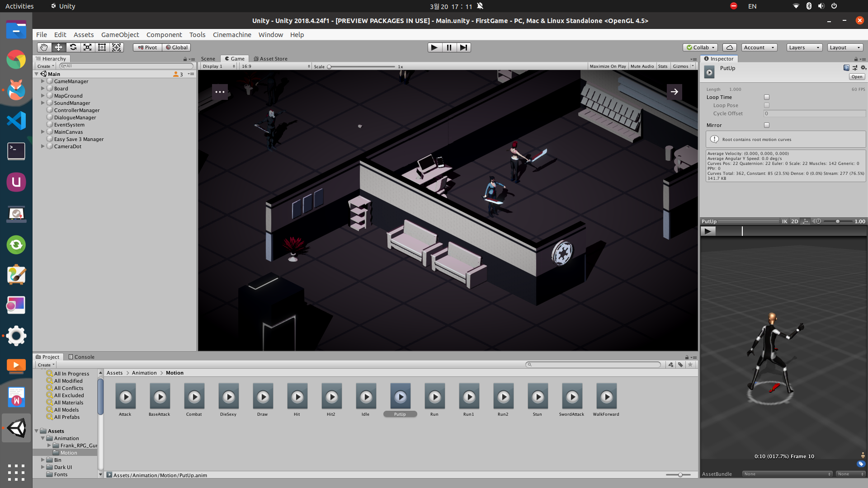
Task: Toggle Mute Audio
Action: [x=642, y=66]
